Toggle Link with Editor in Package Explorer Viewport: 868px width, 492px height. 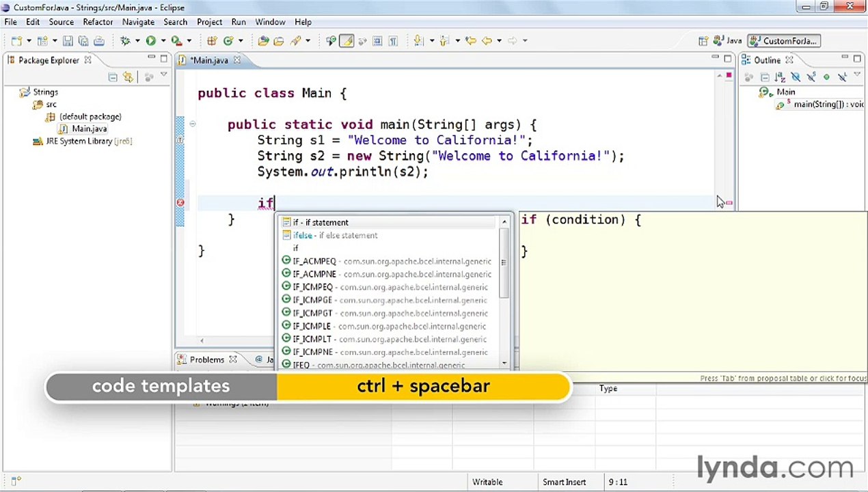[128, 77]
